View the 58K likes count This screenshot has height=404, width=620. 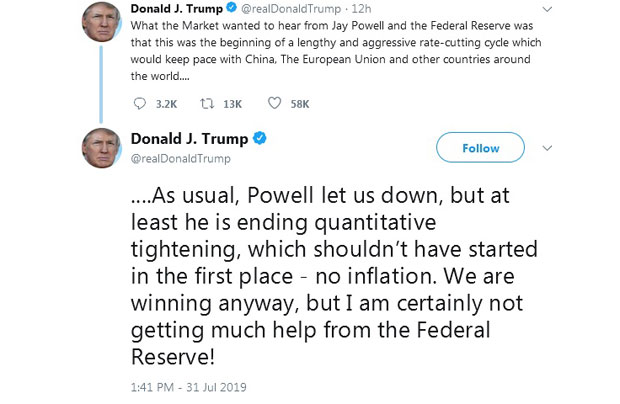tap(299, 103)
